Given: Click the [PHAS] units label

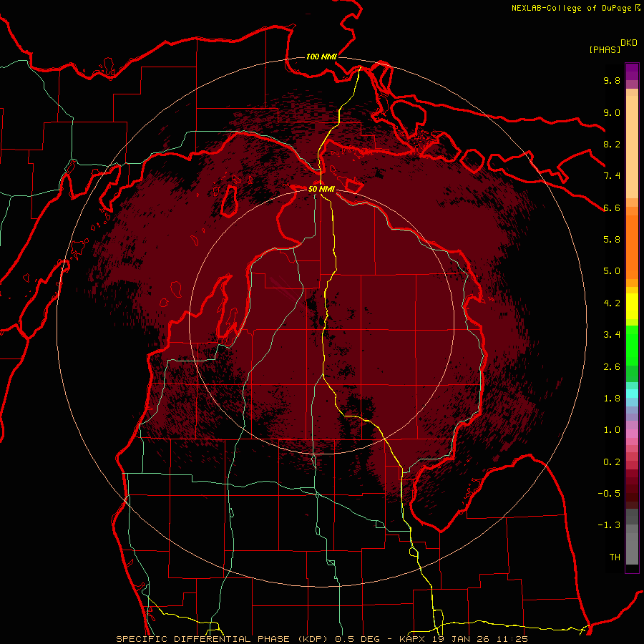Looking at the screenshot, I should tap(605, 49).
